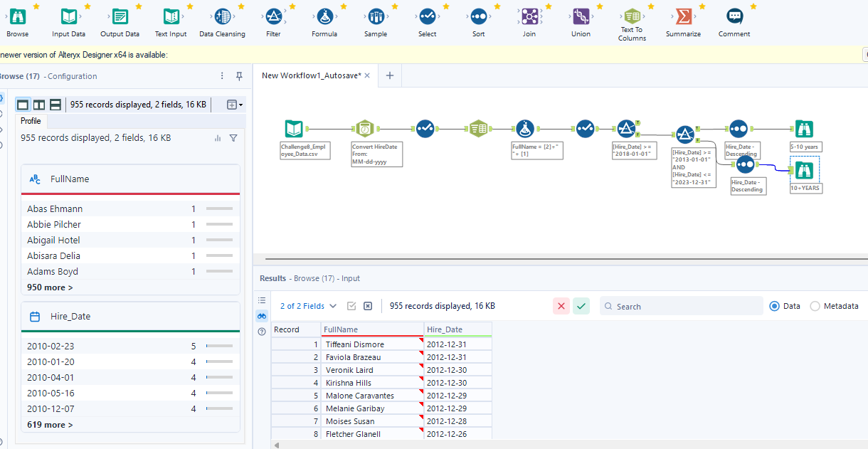Click the Data Cleansing tool icon

tap(222, 17)
